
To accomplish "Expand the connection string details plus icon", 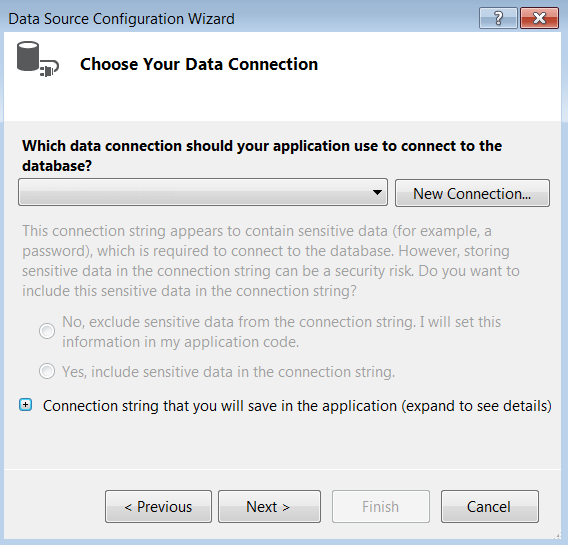I will coord(25,405).
